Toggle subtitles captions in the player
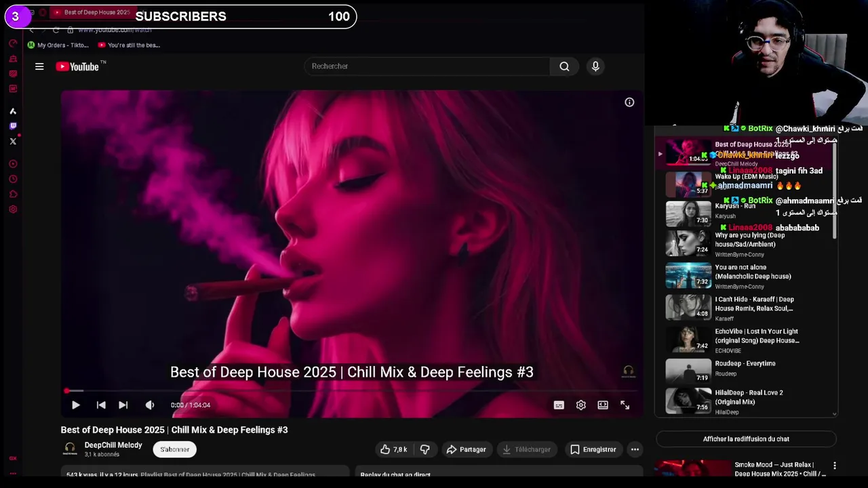 coord(559,405)
